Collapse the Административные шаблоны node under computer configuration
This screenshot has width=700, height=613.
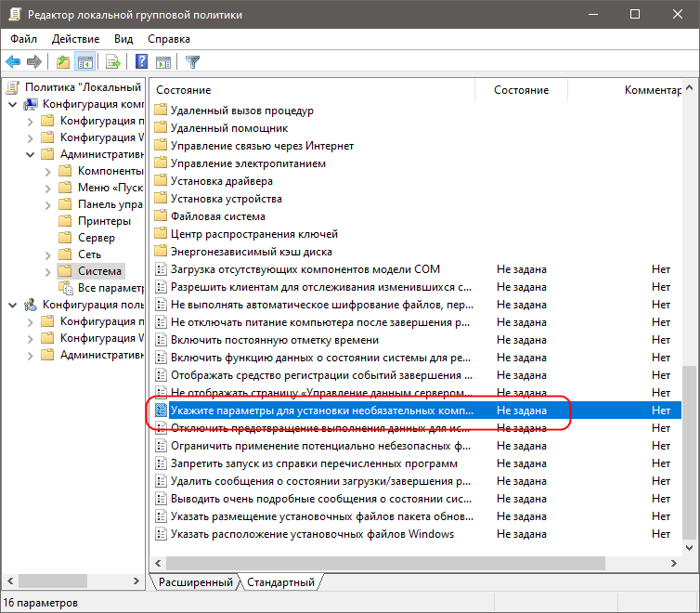pos(31,155)
